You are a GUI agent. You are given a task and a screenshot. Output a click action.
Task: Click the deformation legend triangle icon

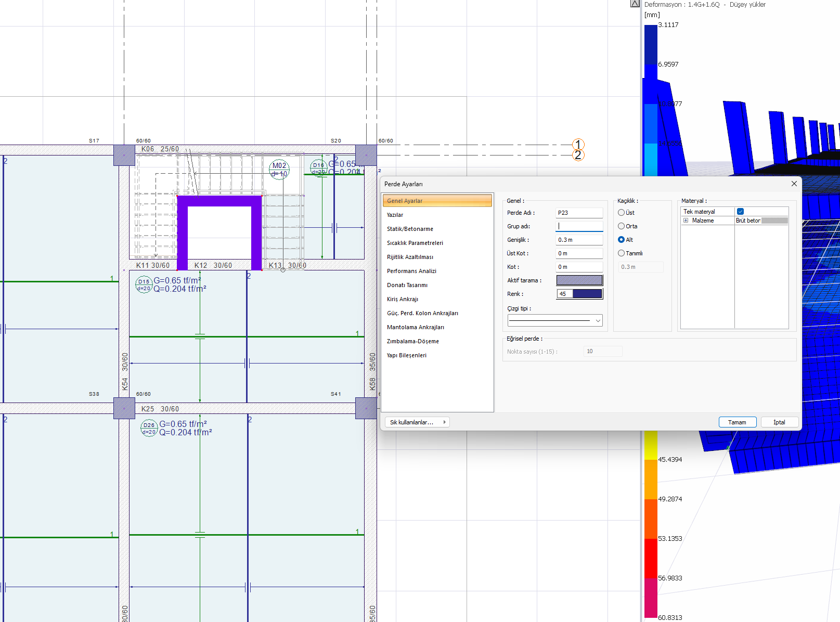coord(635,4)
